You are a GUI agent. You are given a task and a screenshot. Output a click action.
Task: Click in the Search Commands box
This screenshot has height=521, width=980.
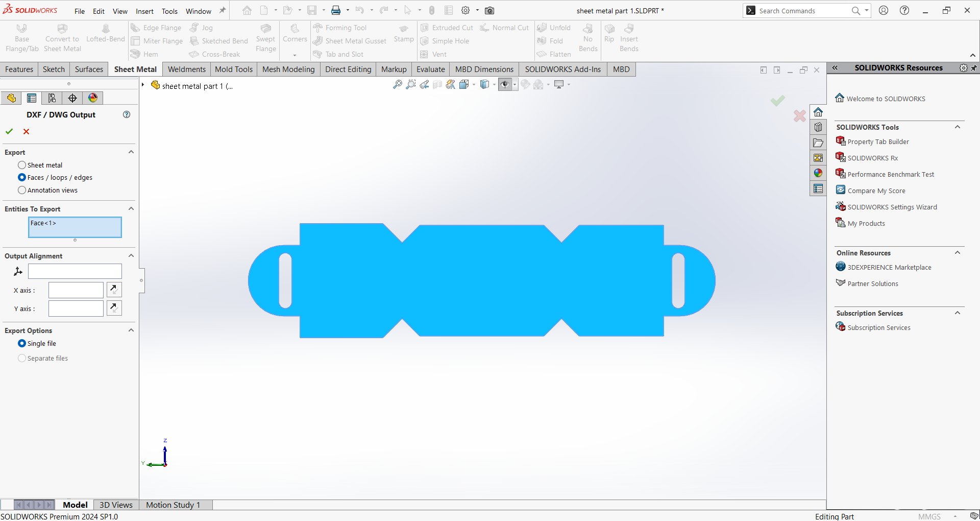(x=802, y=11)
